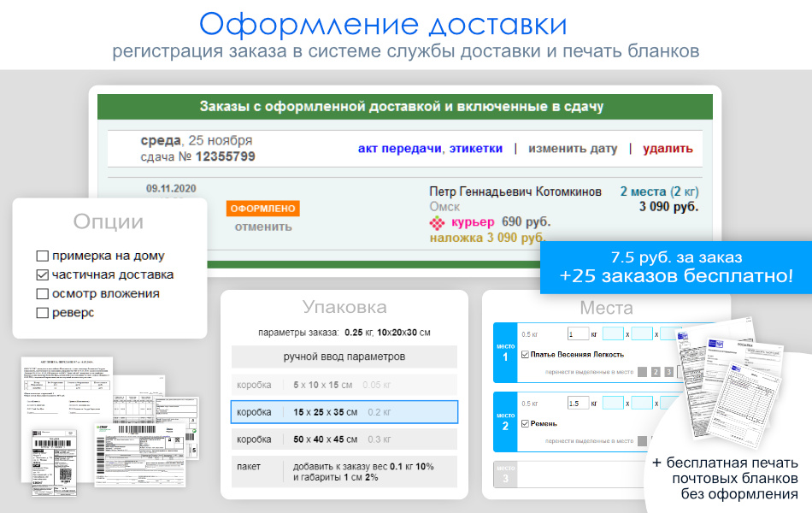Click weight input field showing 1.5 кг
Screen dimensions: 812x513
[x=579, y=404]
